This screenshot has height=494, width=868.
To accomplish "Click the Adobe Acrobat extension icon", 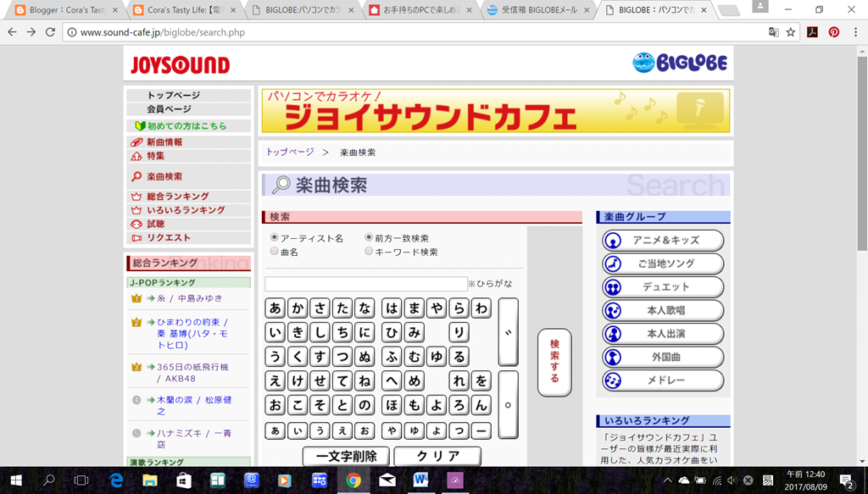I will coord(812,32).
